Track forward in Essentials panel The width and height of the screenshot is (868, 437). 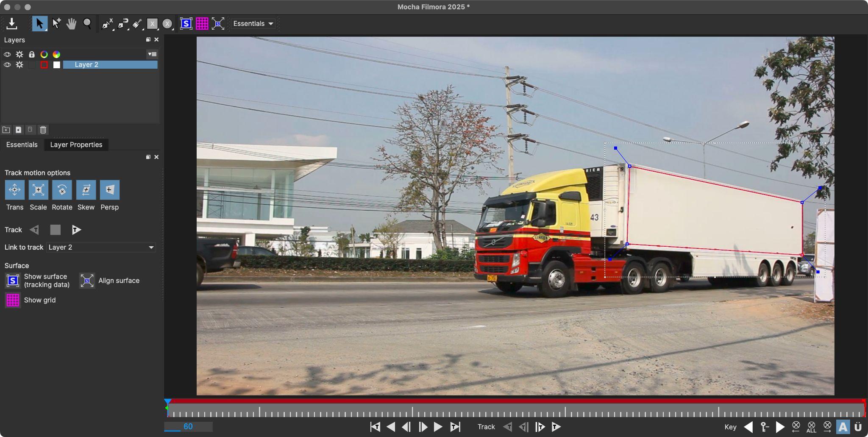click(x=76, y=230)
